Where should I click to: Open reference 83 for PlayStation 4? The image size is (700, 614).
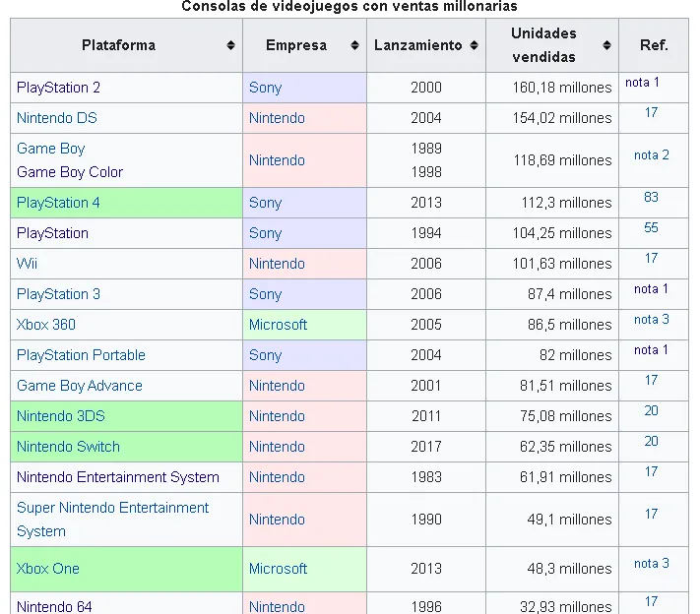coord(651,197)
